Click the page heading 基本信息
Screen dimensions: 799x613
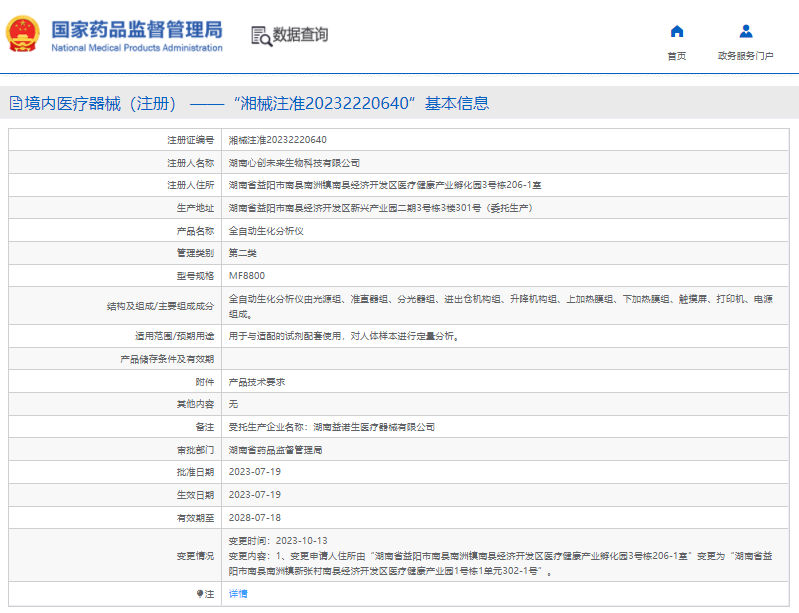(x=457, y=103)
